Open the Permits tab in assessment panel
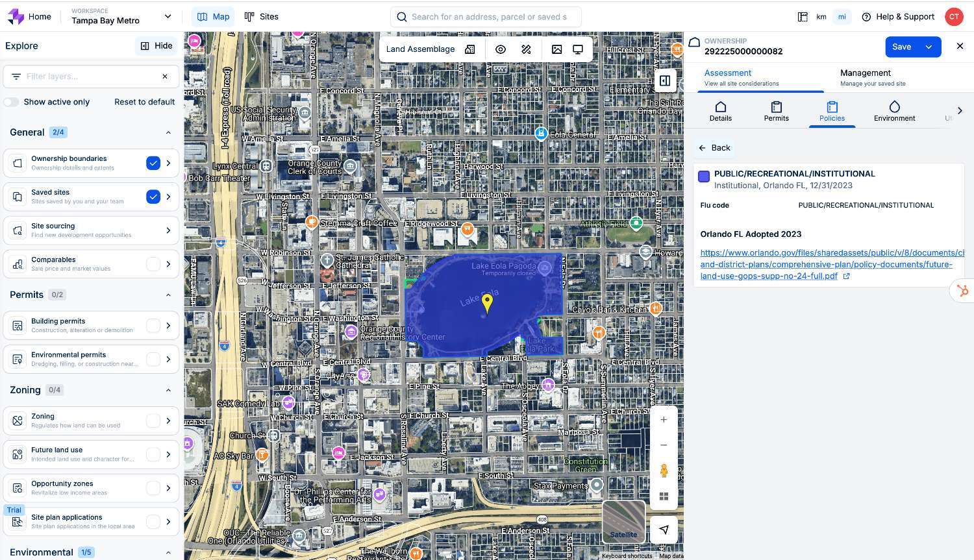 [x=776, y=111]
